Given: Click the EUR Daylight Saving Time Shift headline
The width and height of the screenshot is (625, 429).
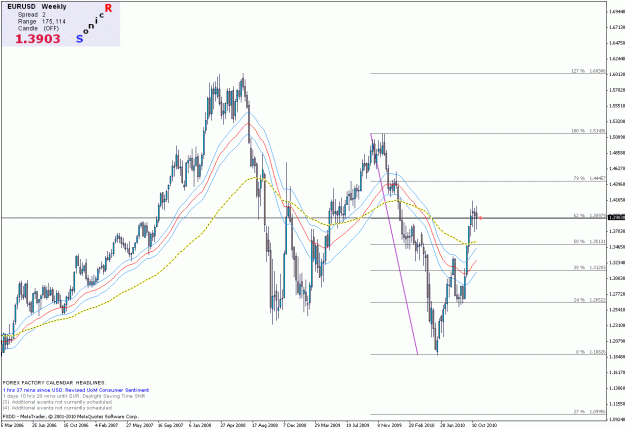Looking at the screenshot, I should (74, 396).
